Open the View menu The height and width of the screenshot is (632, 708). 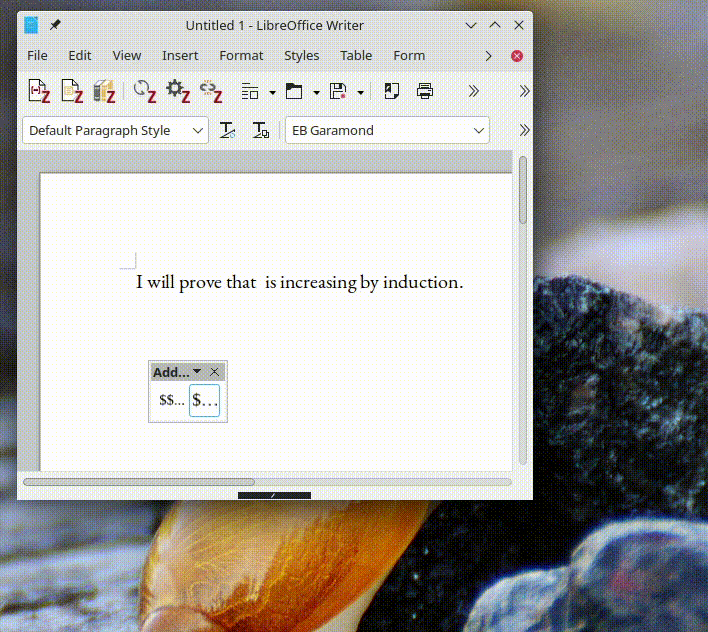[127, 56]
